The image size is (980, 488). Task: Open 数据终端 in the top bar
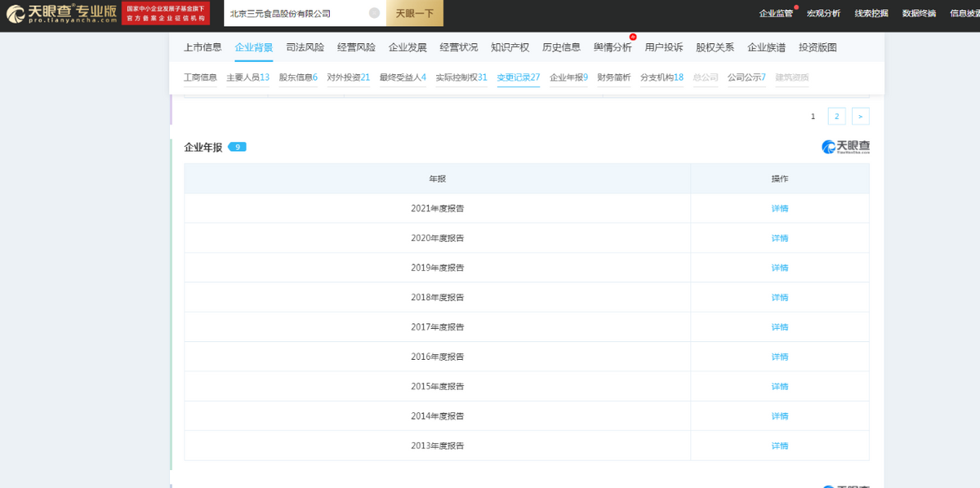point(919,13)
